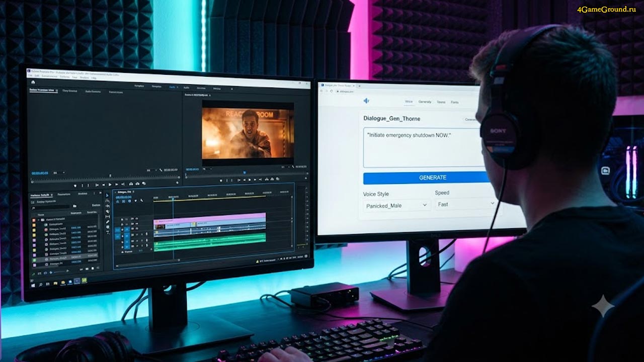Play the clip in the Source monitor
This screenshot has width=644, height=362.
tap(110, 185)
